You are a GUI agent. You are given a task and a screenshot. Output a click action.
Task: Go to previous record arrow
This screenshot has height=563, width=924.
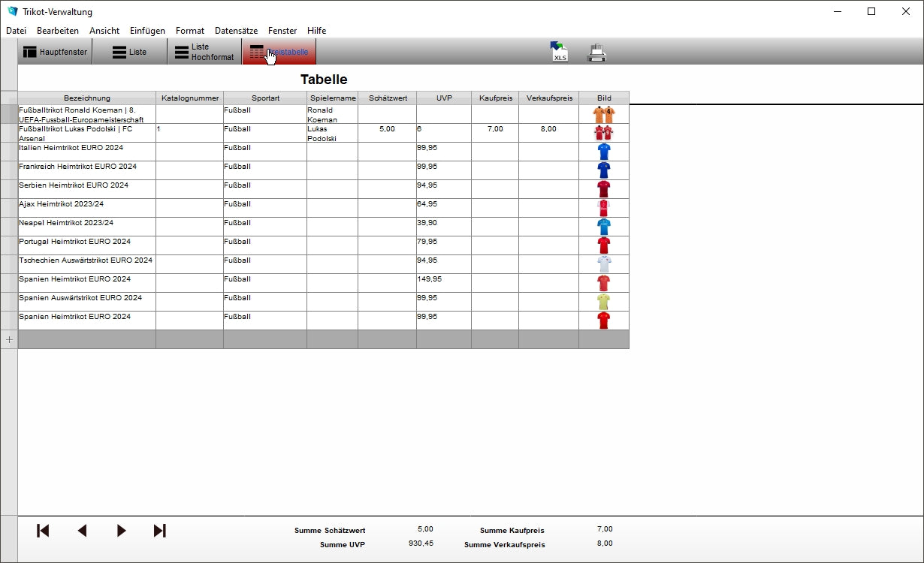pos(82,531)
